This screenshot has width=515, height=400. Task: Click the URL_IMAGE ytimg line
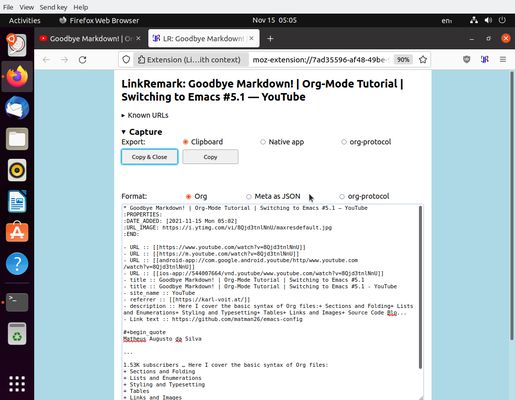point(228,228)
